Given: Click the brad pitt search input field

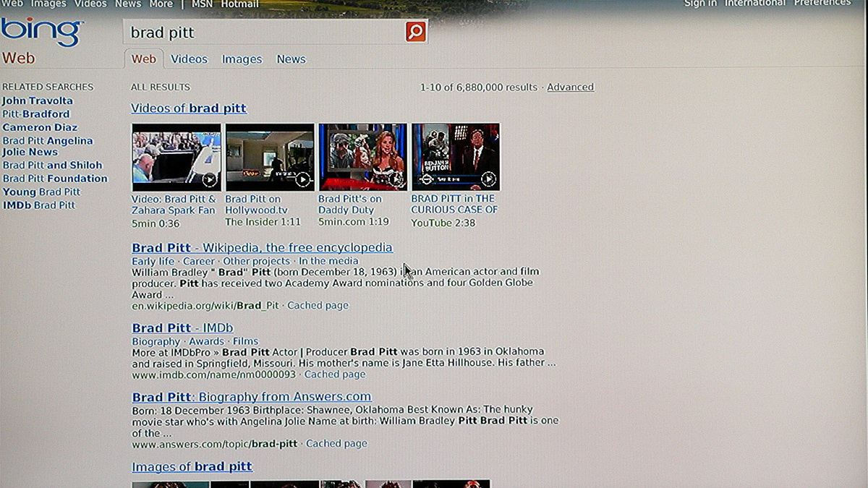Looking at the screenshot, I should click(x=264, y=32).
